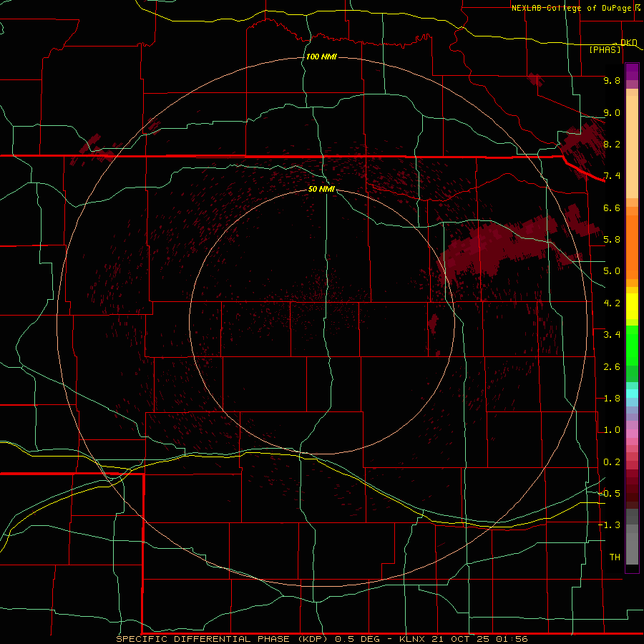The height and width of the screenshot is (644, 644).
Task: Click the NEXLAB-College of DuPage credit text
Action: coord(571,8)
